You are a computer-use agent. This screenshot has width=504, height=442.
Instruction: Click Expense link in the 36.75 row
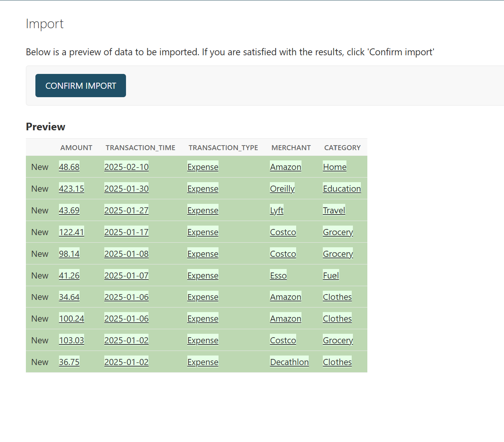coord(203,362)
